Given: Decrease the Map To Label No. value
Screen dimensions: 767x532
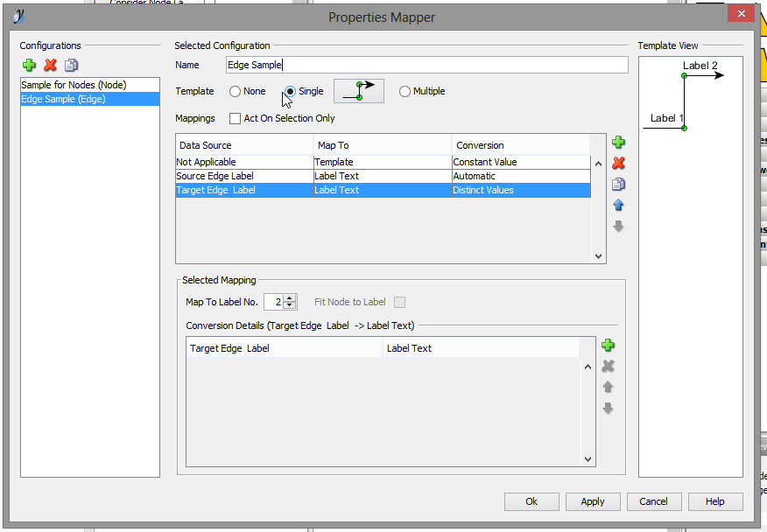Looking at the screenshot, I should point(290,306).
